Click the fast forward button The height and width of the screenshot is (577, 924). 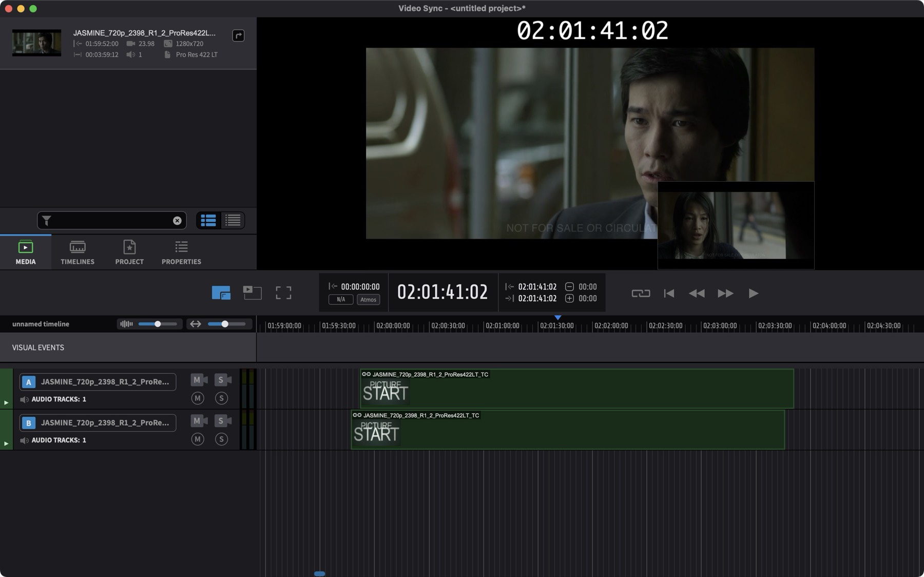[725, 293]
